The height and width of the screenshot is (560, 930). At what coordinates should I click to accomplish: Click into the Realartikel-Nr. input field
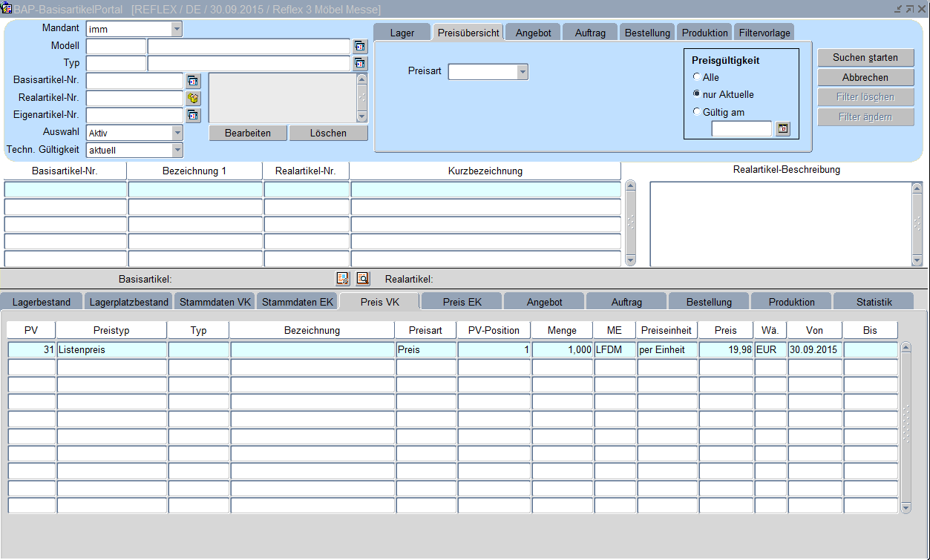click(134, 98)
